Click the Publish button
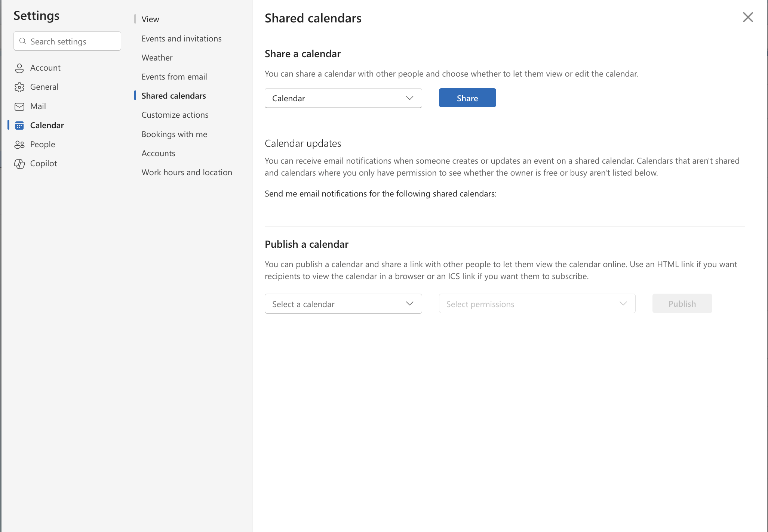 click(x=682, y=304)
